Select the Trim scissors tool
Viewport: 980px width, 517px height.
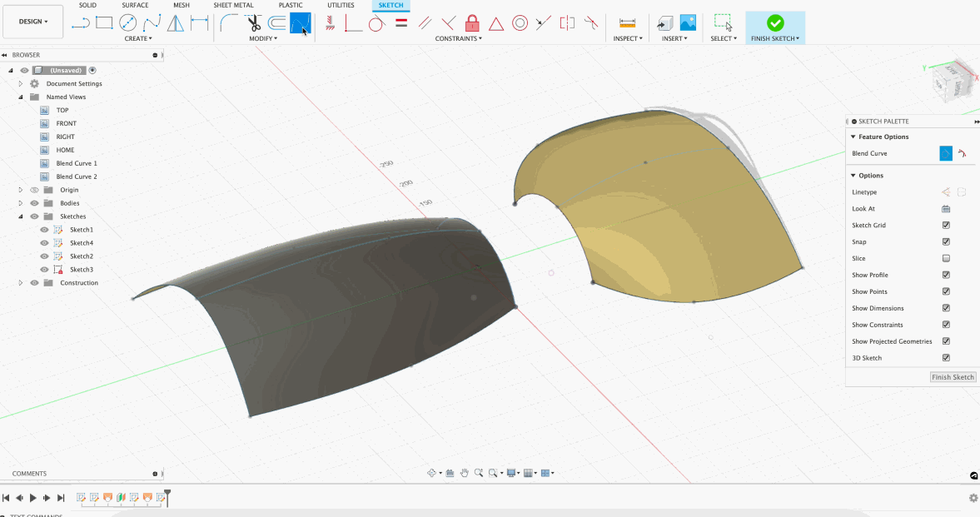coord(253,22)
